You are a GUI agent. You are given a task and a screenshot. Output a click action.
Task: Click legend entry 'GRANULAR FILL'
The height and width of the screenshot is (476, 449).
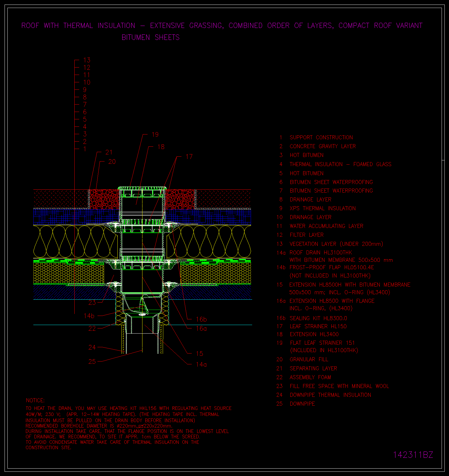pos(309,359)
